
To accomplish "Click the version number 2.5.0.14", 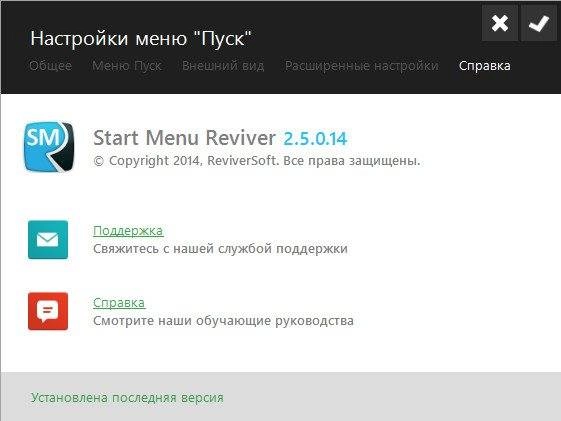I will pyautogui.click(x=315, y=139).
